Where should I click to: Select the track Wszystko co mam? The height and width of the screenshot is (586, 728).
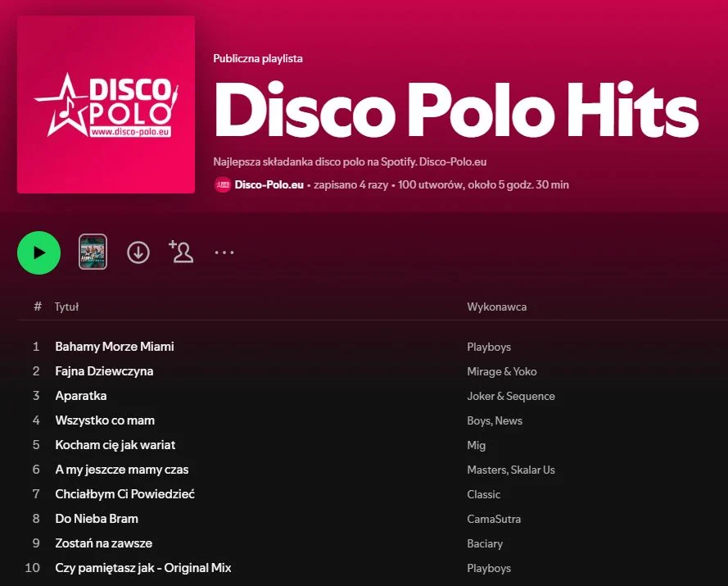pos(105,420)
